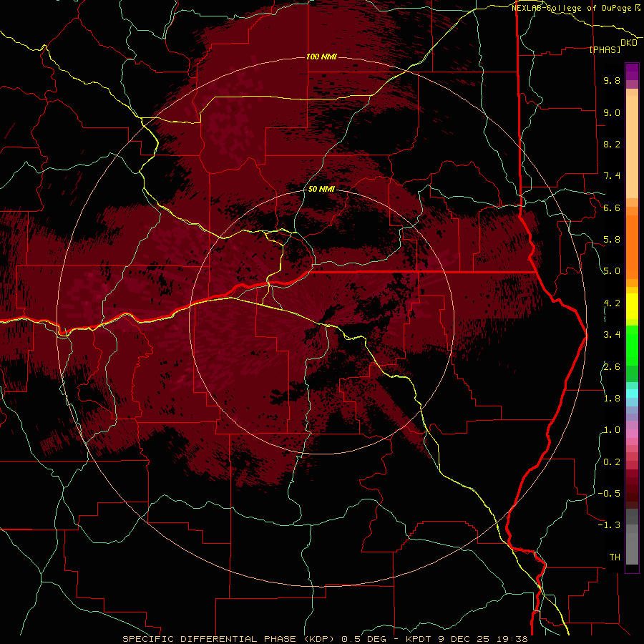Click the Specific Differential Phase caption text
The image size is (644, 644).
pyautogui.click(x=325, y=639)
